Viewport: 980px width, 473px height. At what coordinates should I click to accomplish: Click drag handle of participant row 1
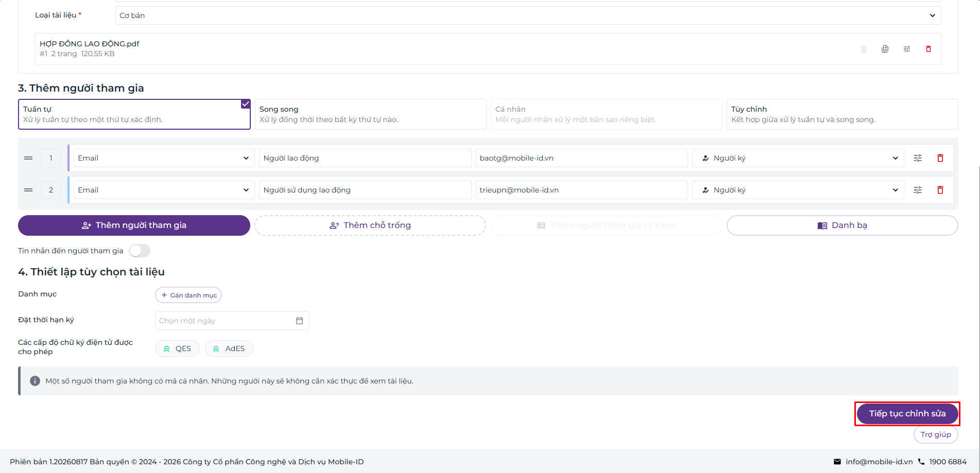coord(28,158)
